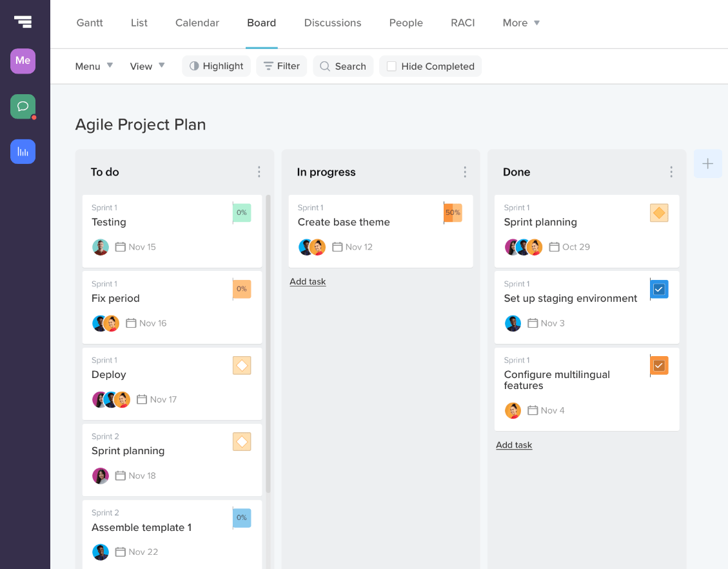Screen dimensions: 728x569
Task: Open the Wrike home via the logo icon
Action: [x=23, y=20]
